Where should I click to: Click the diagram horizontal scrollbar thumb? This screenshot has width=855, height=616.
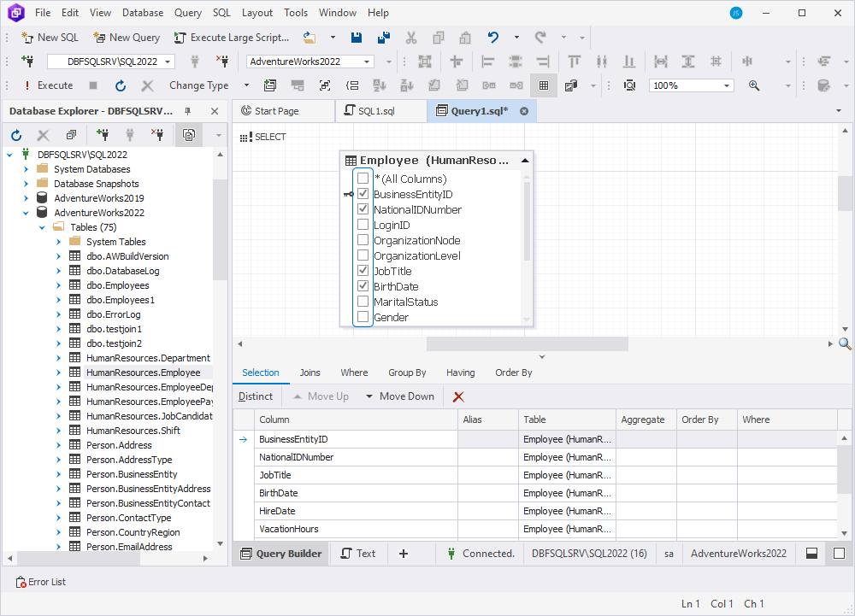(x=528, y=344)
